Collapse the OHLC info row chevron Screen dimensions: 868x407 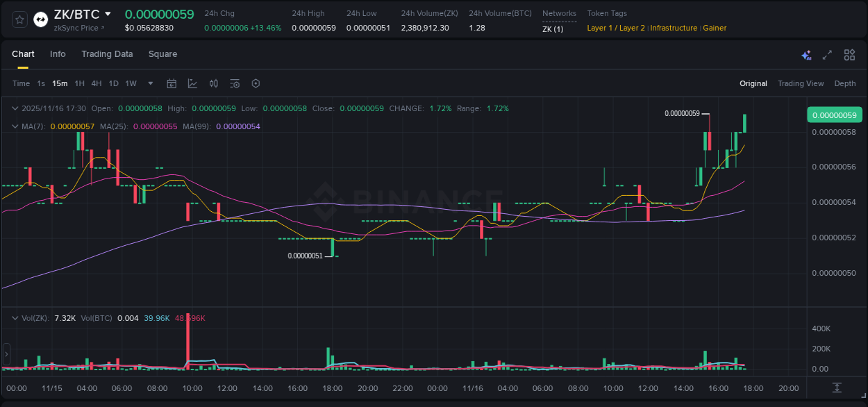[15, 108]
